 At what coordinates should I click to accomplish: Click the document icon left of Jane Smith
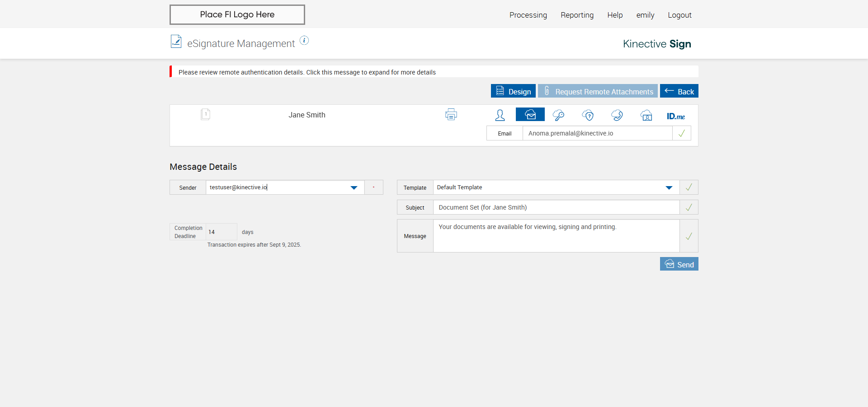(205, 114)
